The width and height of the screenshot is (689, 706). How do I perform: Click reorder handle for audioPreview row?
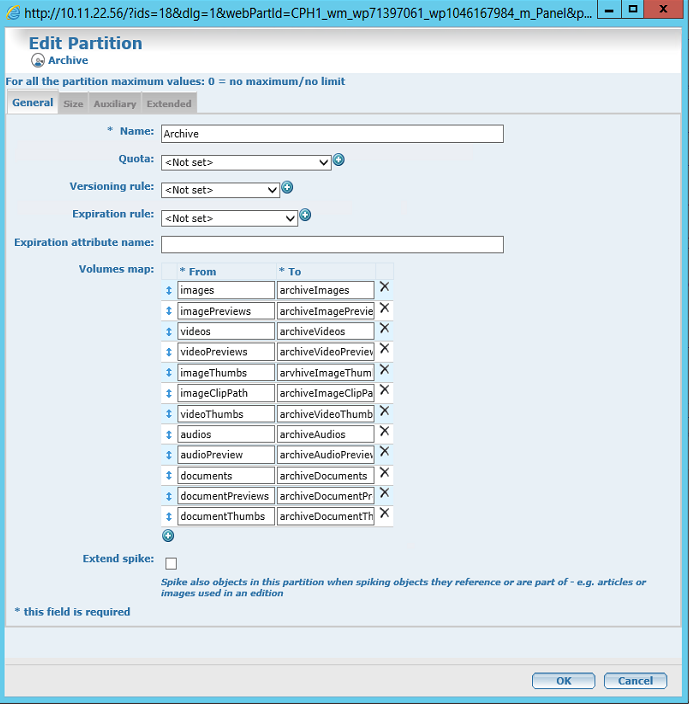[x=169, y=455]
